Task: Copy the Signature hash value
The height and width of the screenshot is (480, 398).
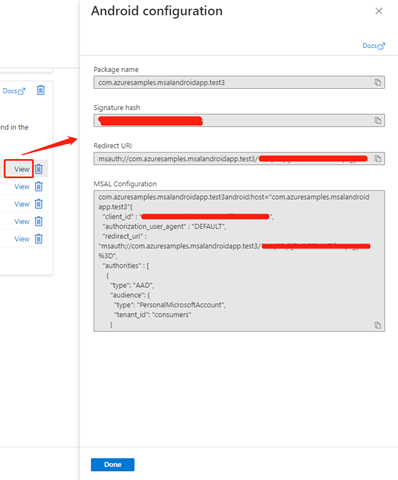Action: [x=377, y=120]
